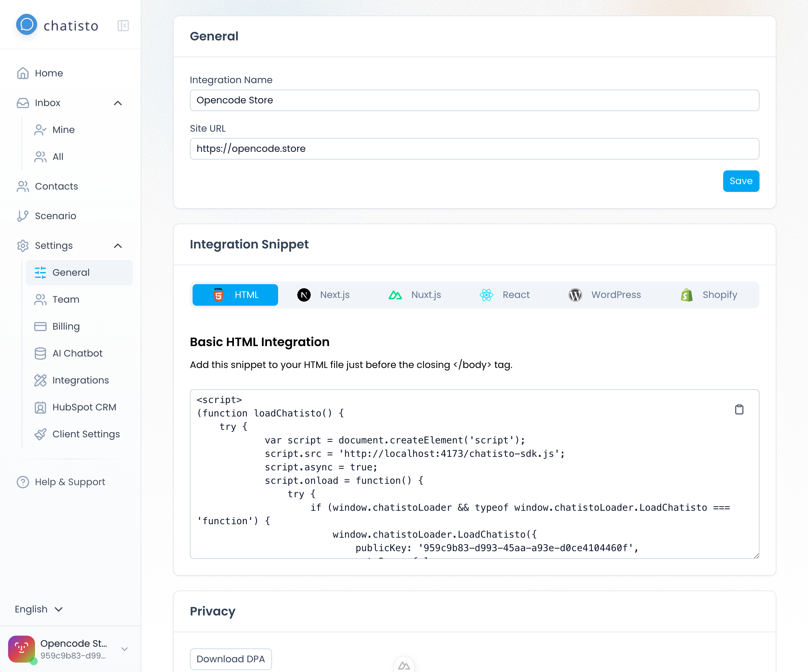Switch to the WordPress snippet tab

[x=604, y=295]
